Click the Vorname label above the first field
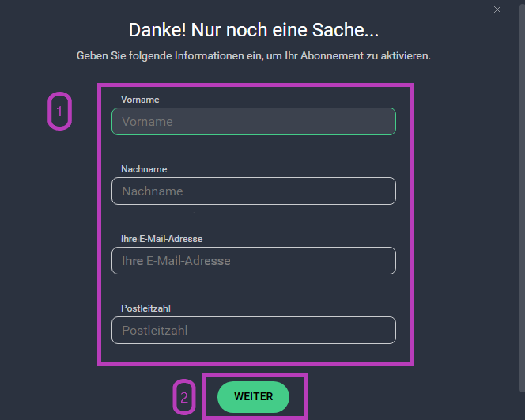Viewport: 525px width, 420px height. (x=140, y=100)
